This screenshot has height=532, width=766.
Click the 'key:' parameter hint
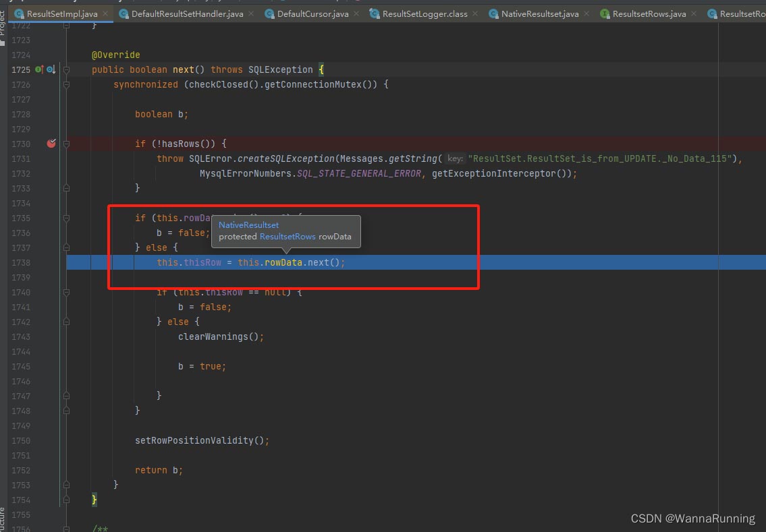pos(455,158)
